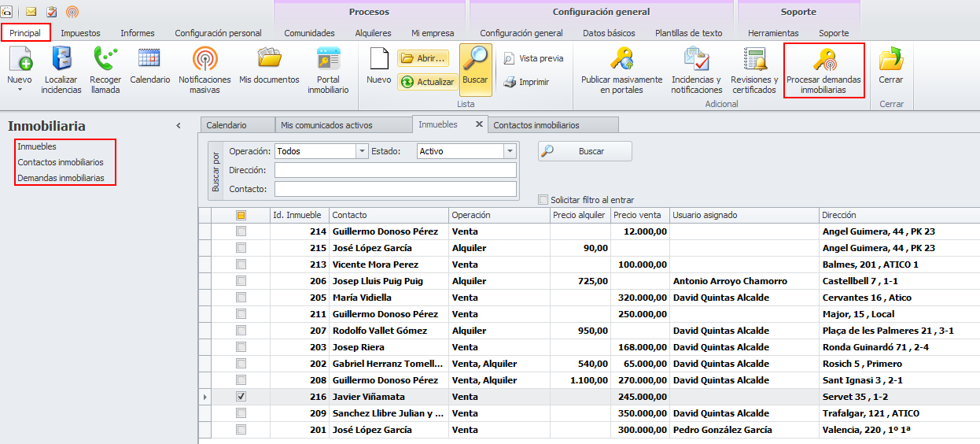The height and width of the screenshot is (444, 980).
Task: Open Demandas inmobiliarias sidebar link
Action: point(61,178)
